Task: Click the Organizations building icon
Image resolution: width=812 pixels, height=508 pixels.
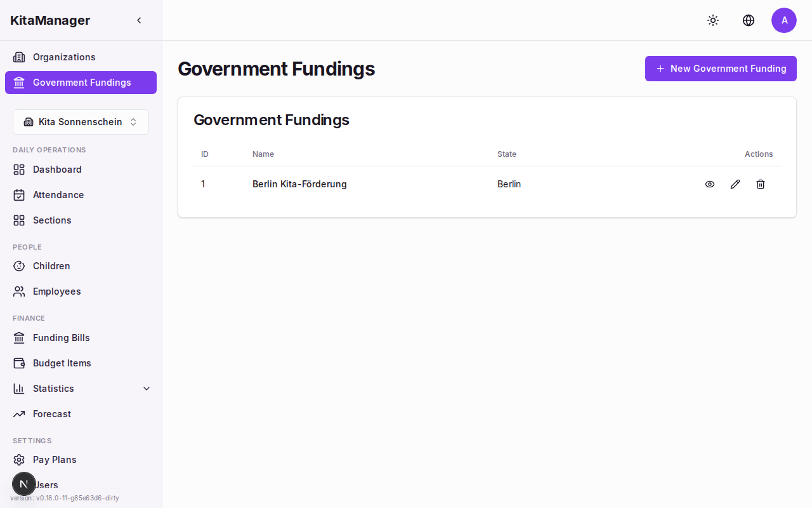Action: (x=19, y=57)
